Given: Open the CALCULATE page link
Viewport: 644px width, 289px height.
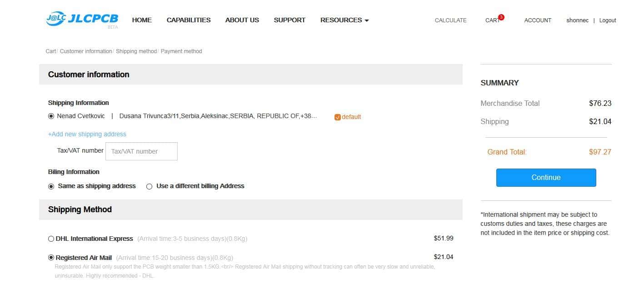Looking at the screenshot, I should [450, 20].
